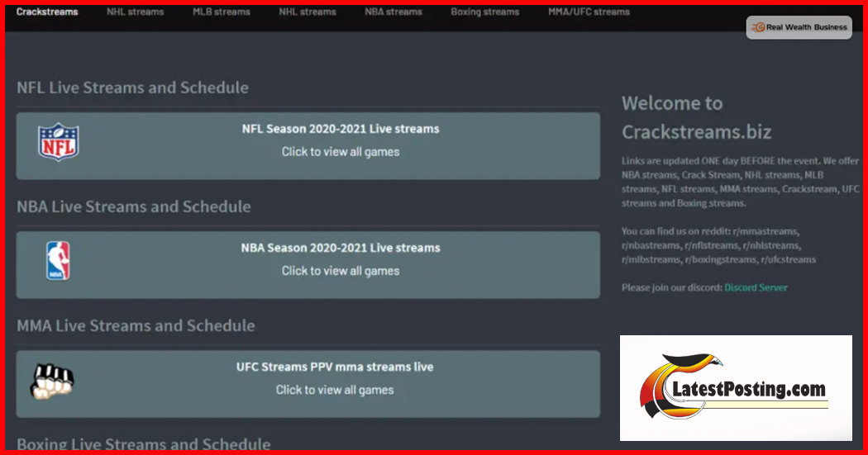
Task: Click the MMA Live Streams and Schedule heading
Action: 136,325
